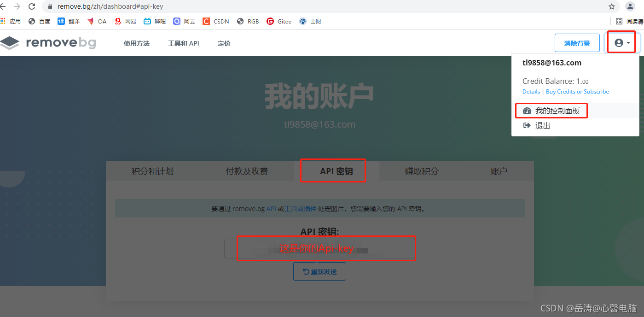Click the 重新发送 button
The width and height of the screenshot is (644, 317).
(x=319, y=271)
